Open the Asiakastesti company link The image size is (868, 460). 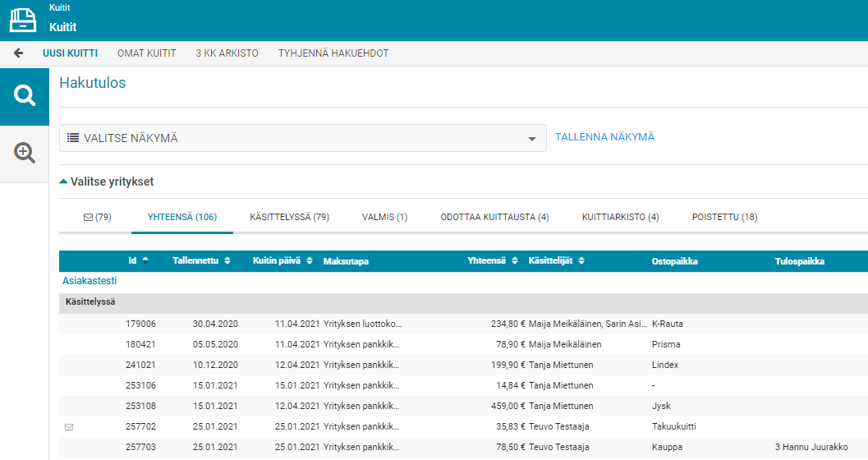pos(84,281)
